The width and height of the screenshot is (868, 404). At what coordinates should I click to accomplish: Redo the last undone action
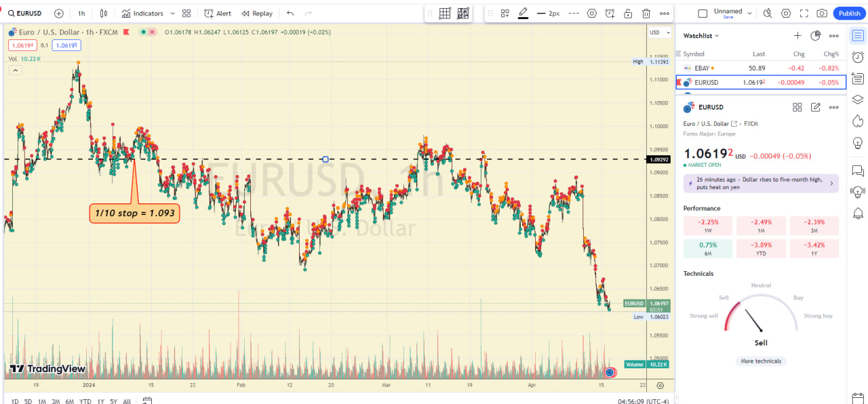[309, 14]
